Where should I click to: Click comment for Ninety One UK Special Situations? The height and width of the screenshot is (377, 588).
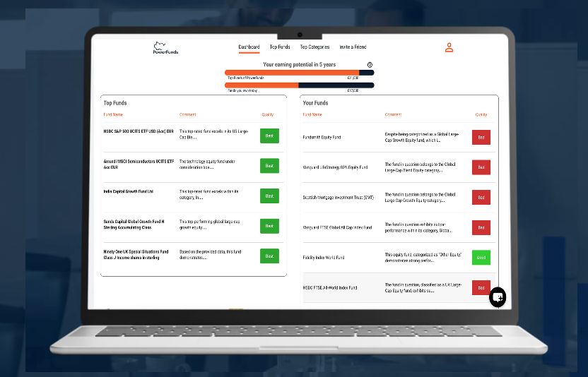click(211, 254)
